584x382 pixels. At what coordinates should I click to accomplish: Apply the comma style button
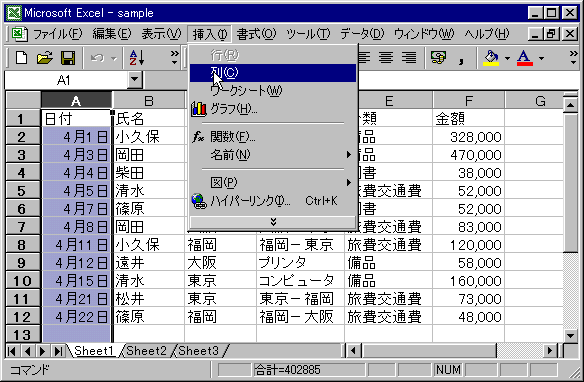point(461,58)
